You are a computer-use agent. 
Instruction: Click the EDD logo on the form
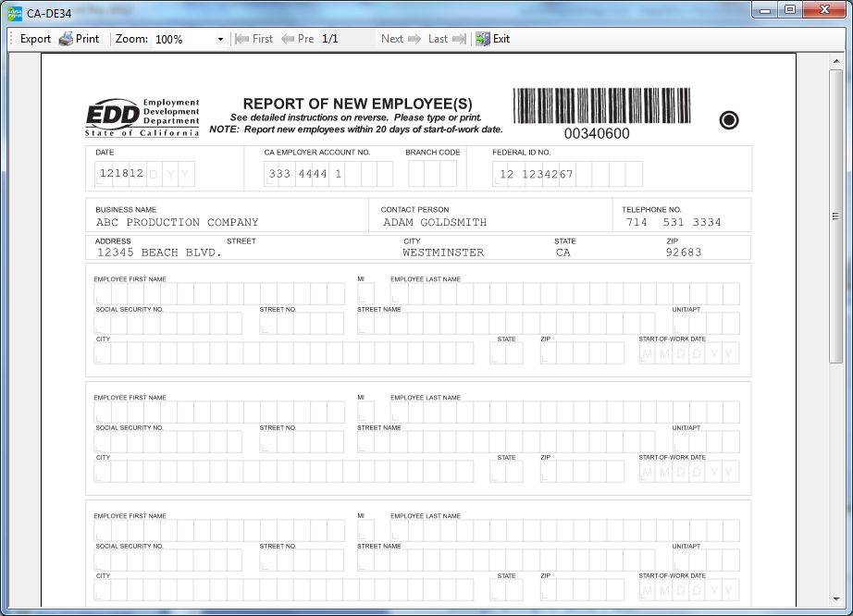coord(113,117)
